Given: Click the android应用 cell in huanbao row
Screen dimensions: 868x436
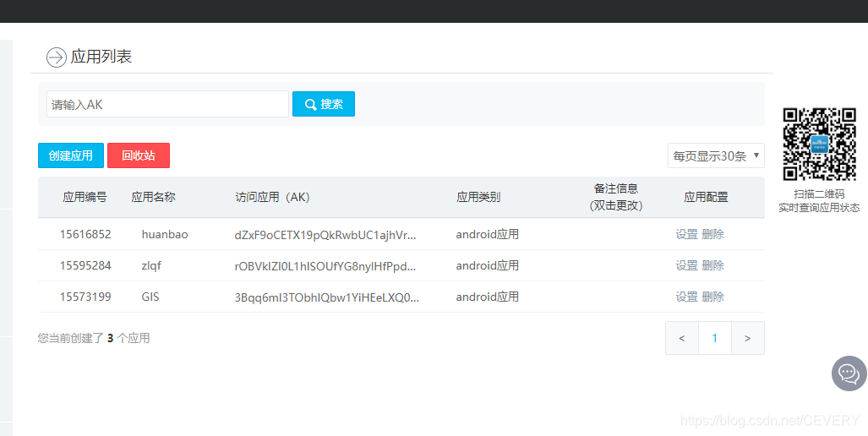Looking at the screenshot, I should (487, 234).
